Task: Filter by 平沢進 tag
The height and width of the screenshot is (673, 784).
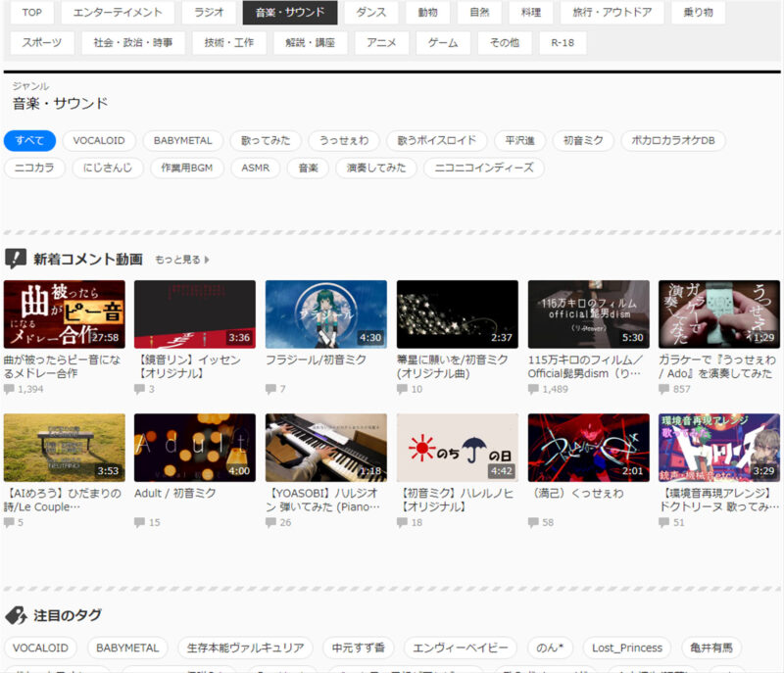Action: click(519, 141)
